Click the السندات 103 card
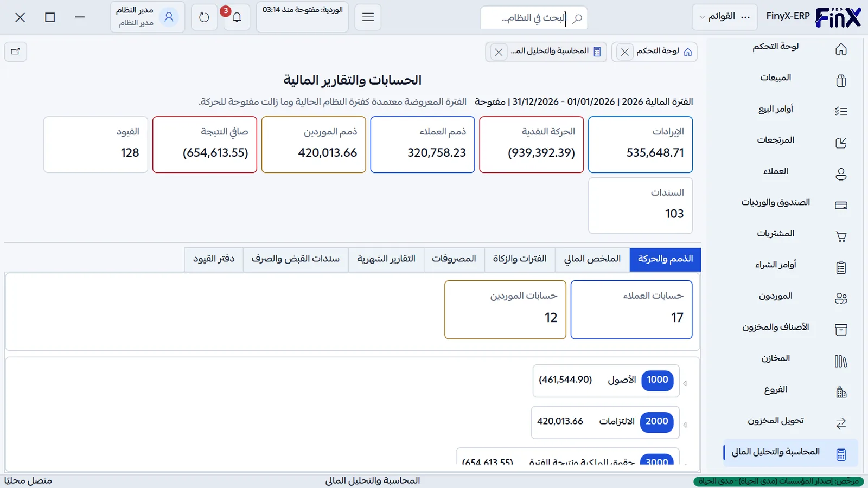Viewport: 868px width, 488px height. pos(641,206)
